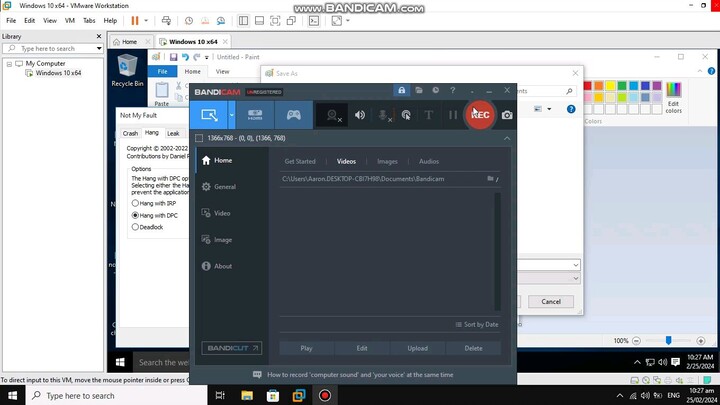This screenshot has height=405, width=720.
Task: Switch to Leak tab in Not My Fault
Action: click(173, 133)
